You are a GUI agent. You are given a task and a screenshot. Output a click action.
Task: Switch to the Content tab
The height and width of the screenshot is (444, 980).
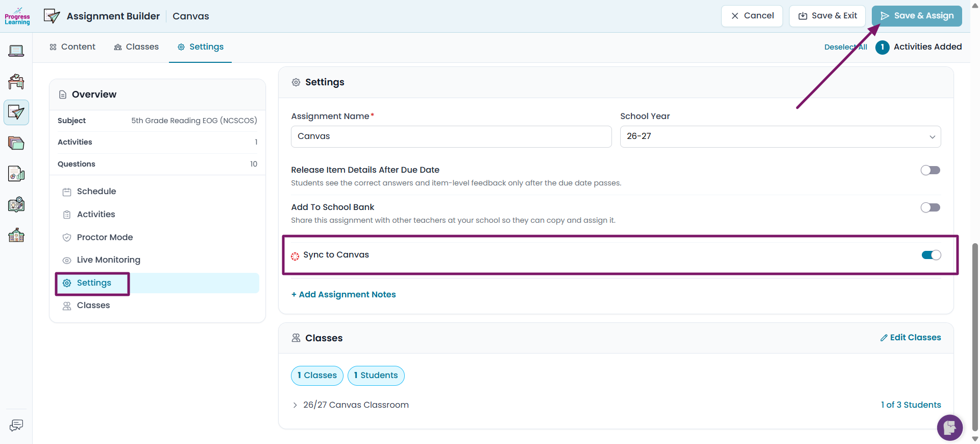point(72,47)
